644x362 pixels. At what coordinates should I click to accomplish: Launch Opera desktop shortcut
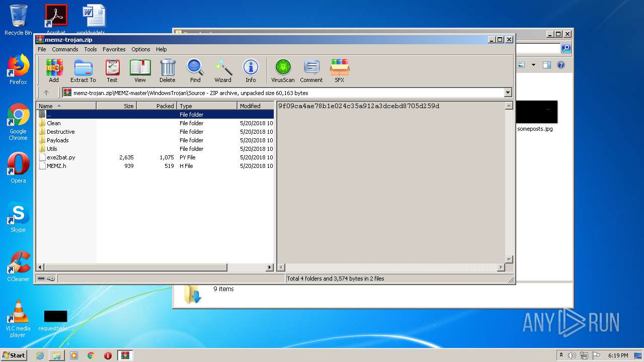point(18,168)
